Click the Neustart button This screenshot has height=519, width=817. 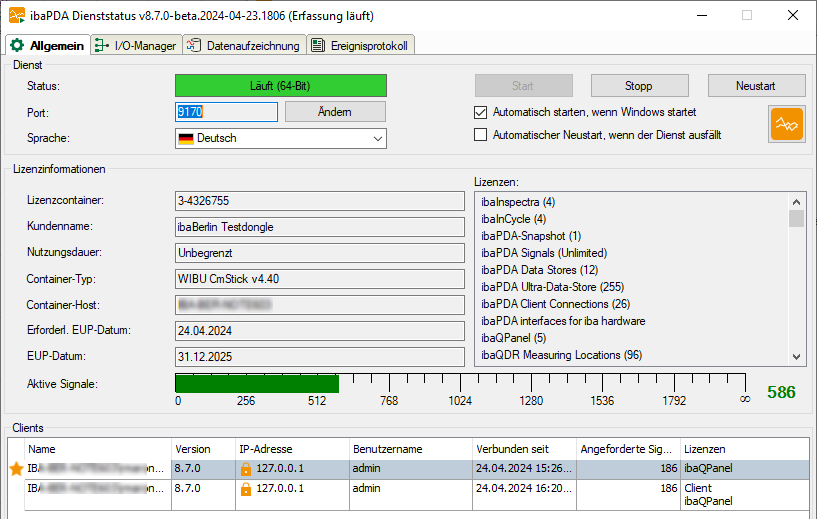756,86
